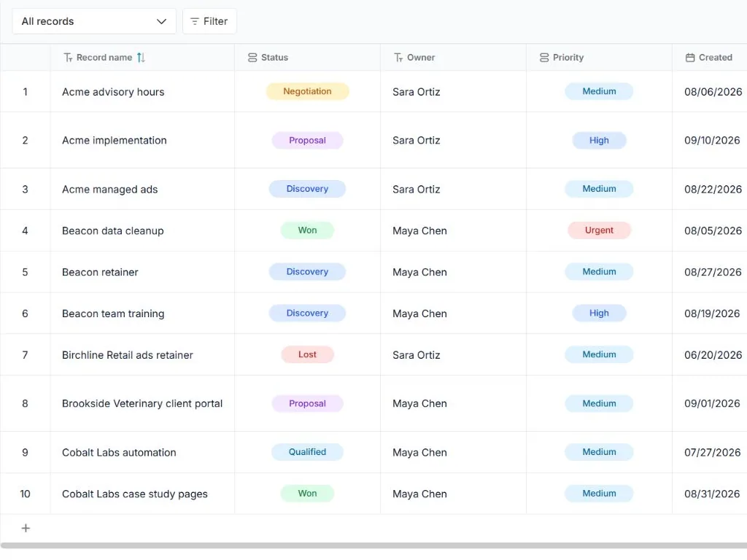The image size is (747, 560).
Task: Click owner Maya Chen in Cobalt Labs automation row
Action: coord(419,453)
